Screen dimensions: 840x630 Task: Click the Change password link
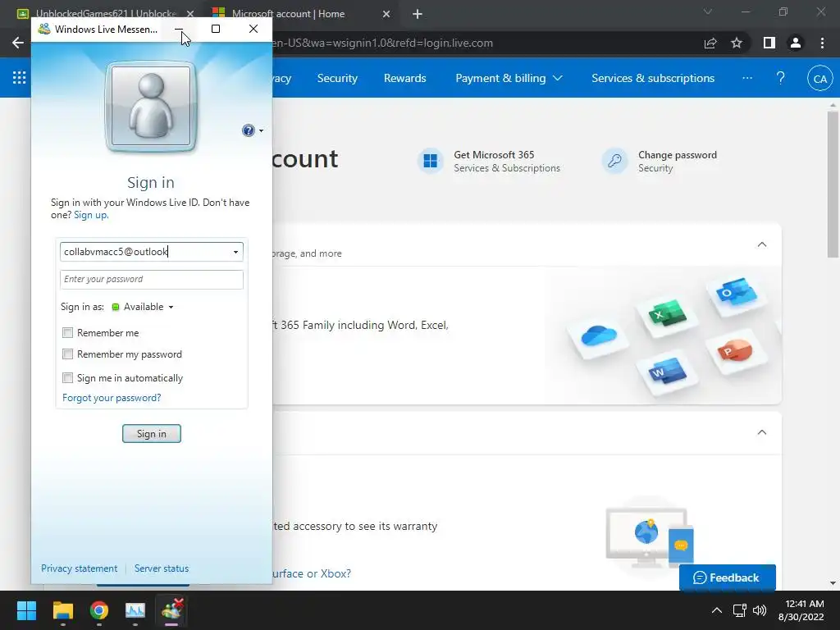(x=677, y=155)
